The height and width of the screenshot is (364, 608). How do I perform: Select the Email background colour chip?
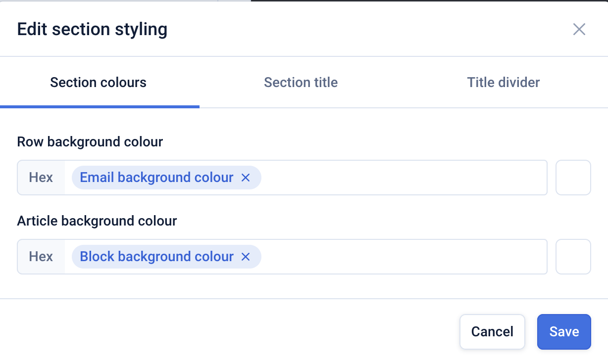[x=156, y=178]
